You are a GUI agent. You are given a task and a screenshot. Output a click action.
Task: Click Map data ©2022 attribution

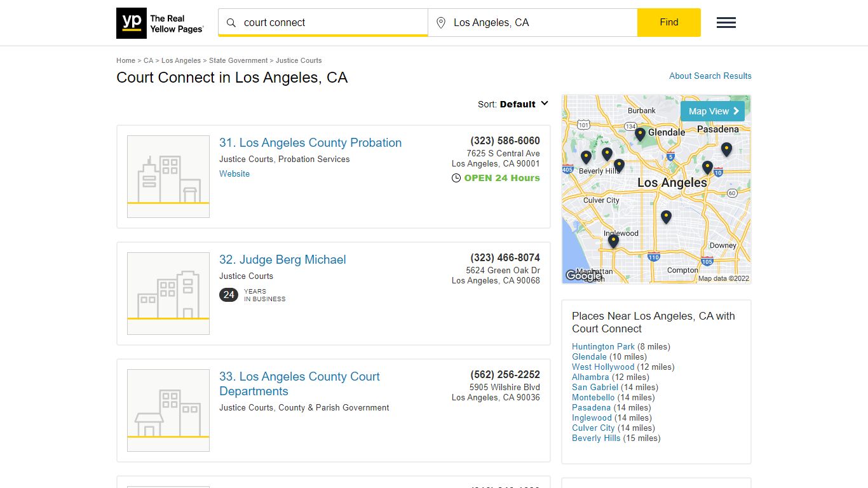coord(724,278)
